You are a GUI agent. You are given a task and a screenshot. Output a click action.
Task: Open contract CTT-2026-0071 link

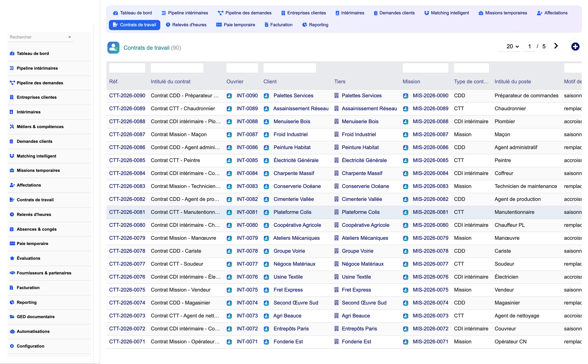tap(127, 342)
